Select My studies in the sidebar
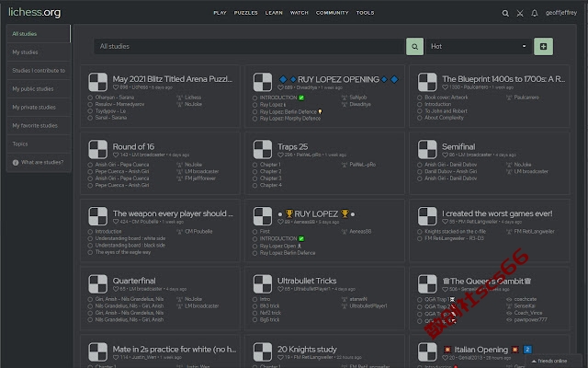This screenshot has width=588, height=368. click(x=39, y=52)
